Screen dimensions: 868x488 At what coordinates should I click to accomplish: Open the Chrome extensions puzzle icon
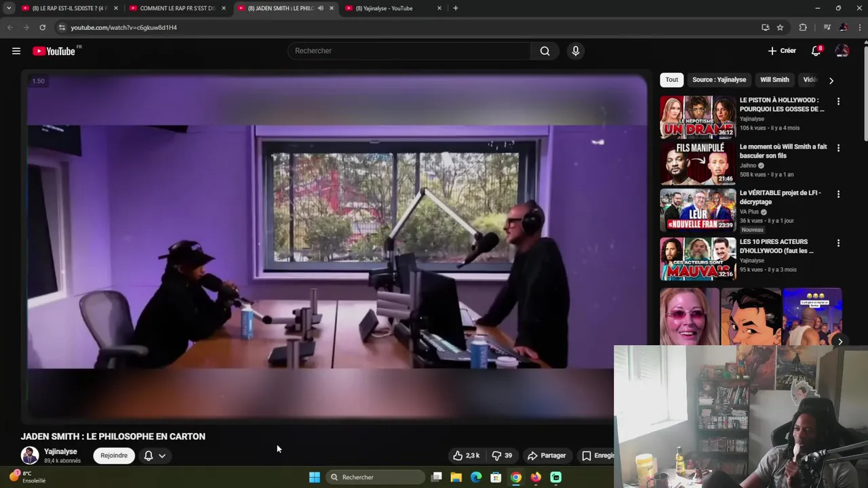(x=803, y=27)
